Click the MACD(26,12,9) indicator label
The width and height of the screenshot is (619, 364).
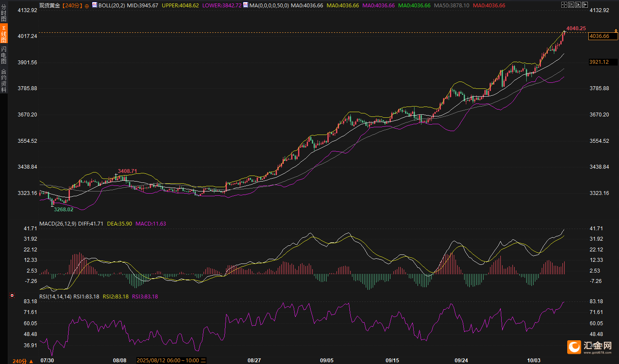[x=57, y=224]
